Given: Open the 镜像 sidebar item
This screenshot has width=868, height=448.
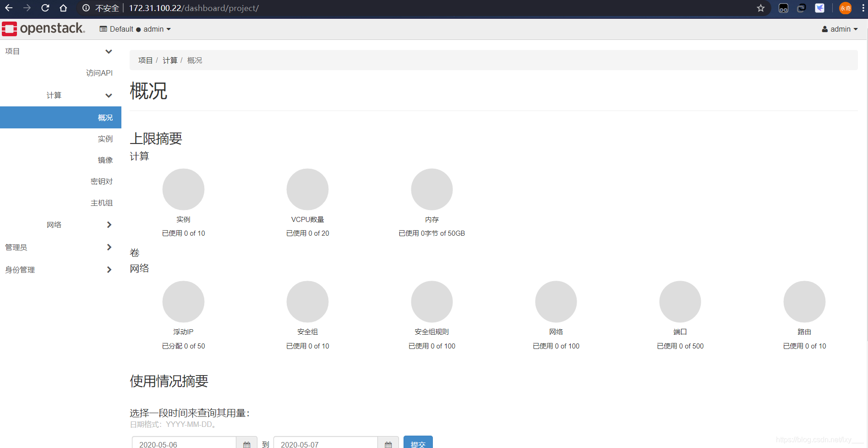Looking at the screenshot, I should point(105,160).
